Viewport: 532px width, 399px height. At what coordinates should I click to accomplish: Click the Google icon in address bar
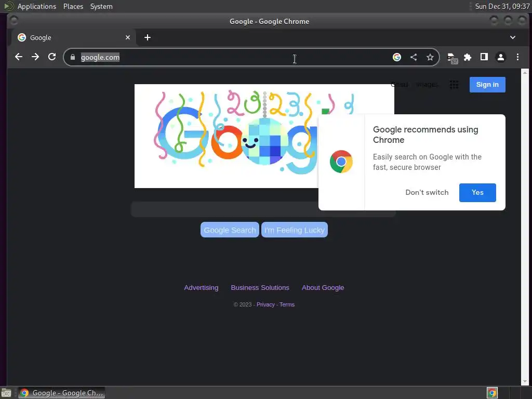click(x=396, y=57)
